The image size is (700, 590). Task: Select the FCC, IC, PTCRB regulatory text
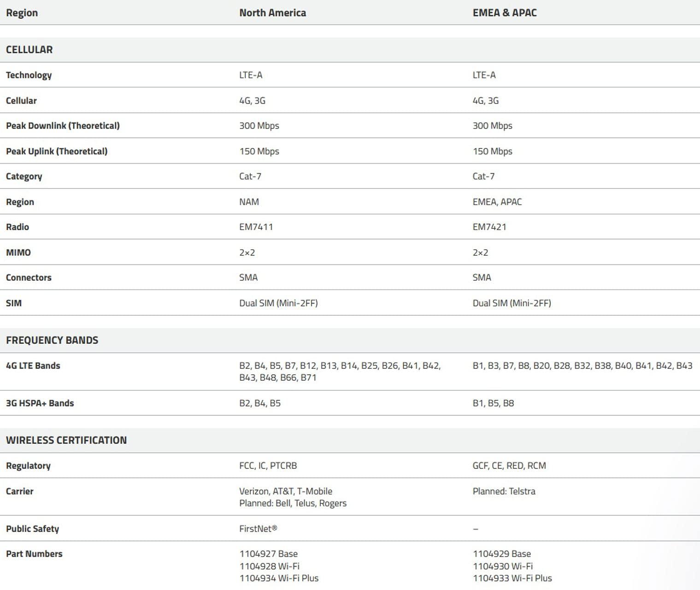click(268, 466)
